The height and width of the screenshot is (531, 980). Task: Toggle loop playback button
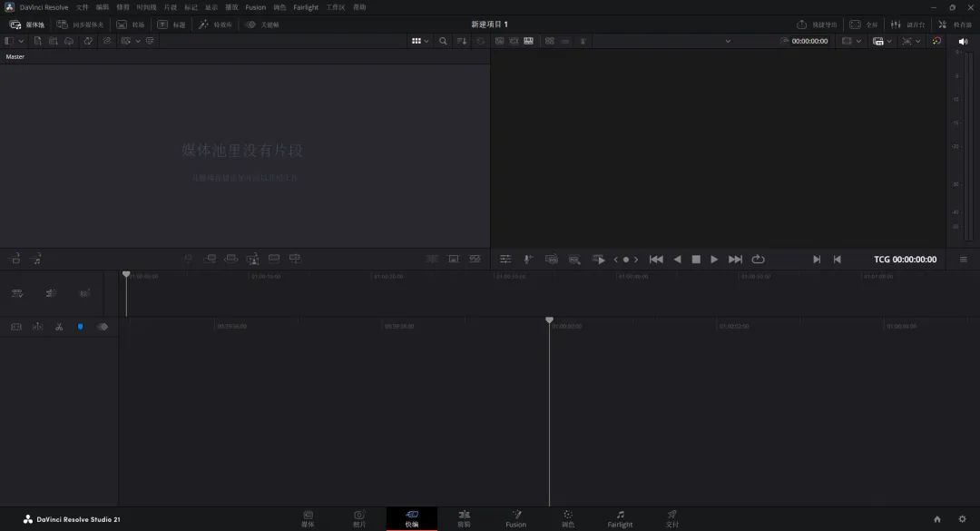(758, 260)
